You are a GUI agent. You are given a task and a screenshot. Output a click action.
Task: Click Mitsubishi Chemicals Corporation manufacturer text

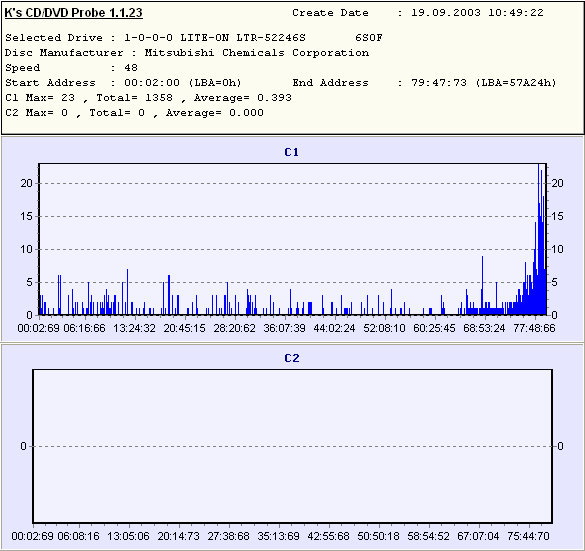[257, 53]
